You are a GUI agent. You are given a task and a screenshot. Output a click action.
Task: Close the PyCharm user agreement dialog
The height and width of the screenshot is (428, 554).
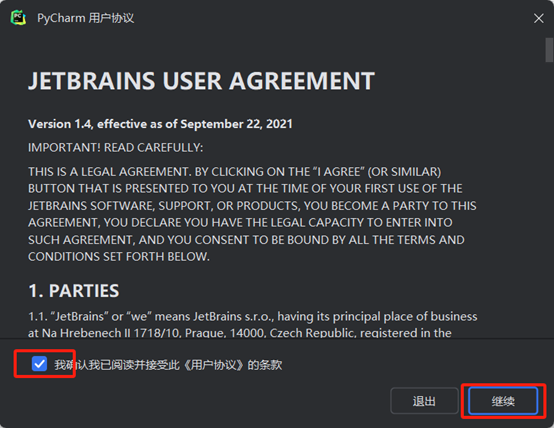click(x=538, y=18)
